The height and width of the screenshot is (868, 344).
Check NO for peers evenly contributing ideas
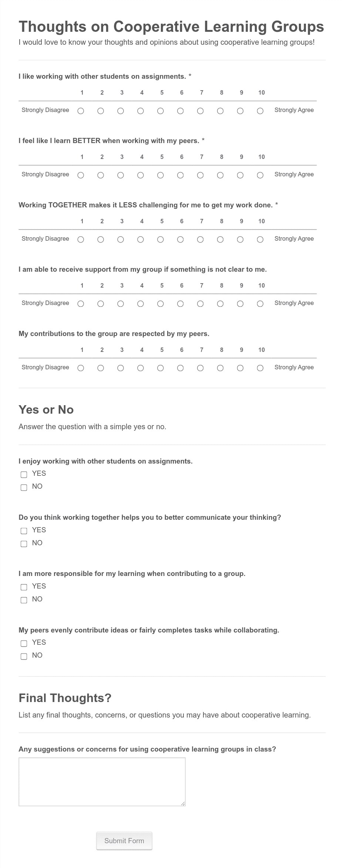[x=24, y=656]
